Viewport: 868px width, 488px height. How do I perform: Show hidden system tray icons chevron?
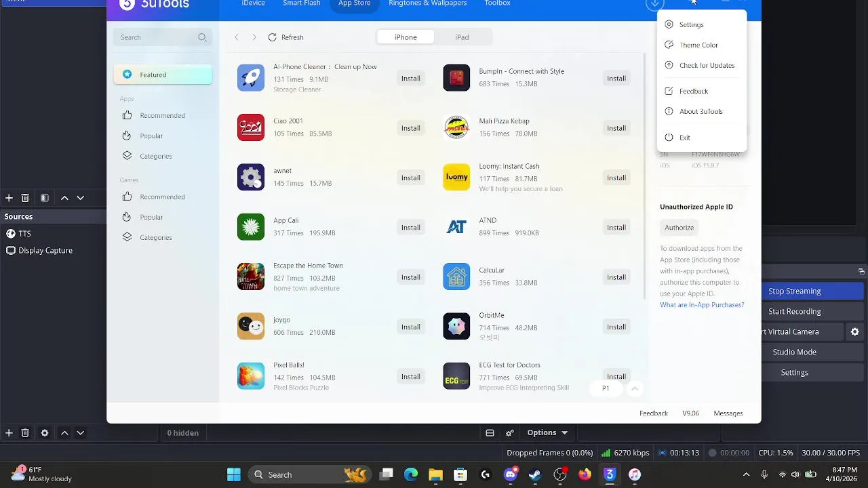coord(747,474)
